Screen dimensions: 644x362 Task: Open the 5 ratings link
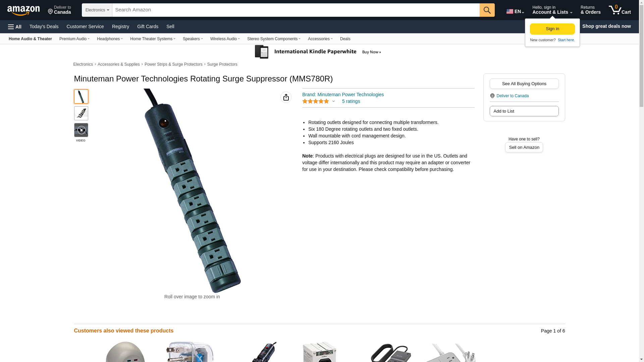pos(351,101)
